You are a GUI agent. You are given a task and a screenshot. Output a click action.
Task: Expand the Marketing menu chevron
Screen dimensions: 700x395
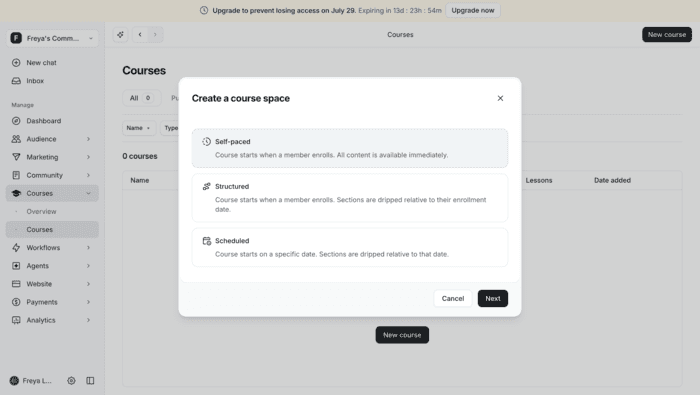(x=88, y=157)
